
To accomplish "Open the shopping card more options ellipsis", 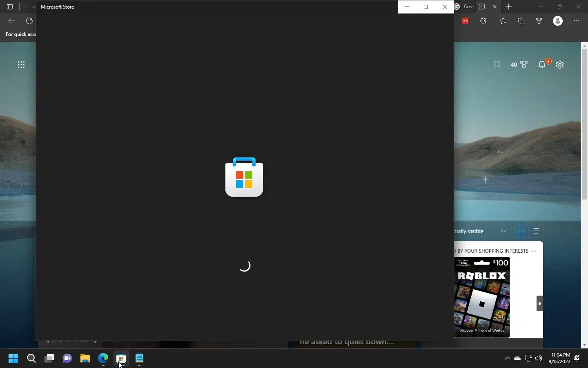I will coord(534,251).
